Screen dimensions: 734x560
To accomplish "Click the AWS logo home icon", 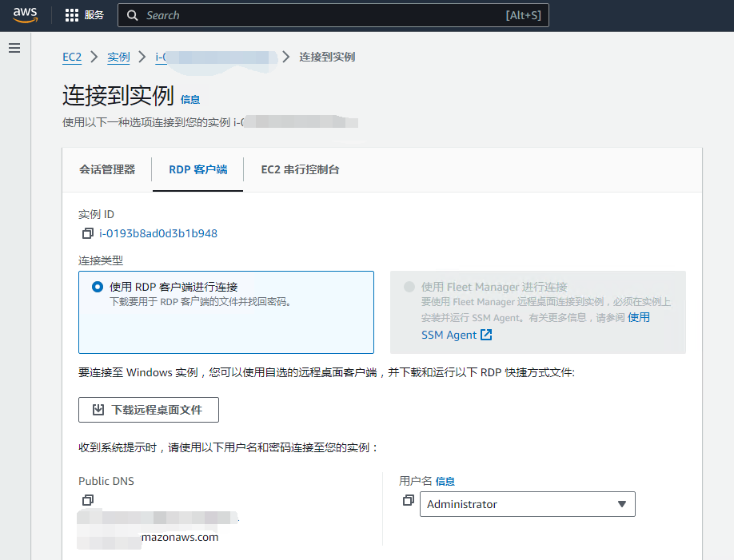I will [25, 15].
